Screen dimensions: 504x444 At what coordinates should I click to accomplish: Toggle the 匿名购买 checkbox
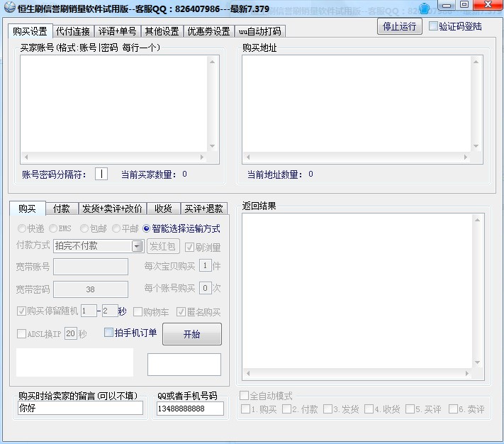(181, 311)
